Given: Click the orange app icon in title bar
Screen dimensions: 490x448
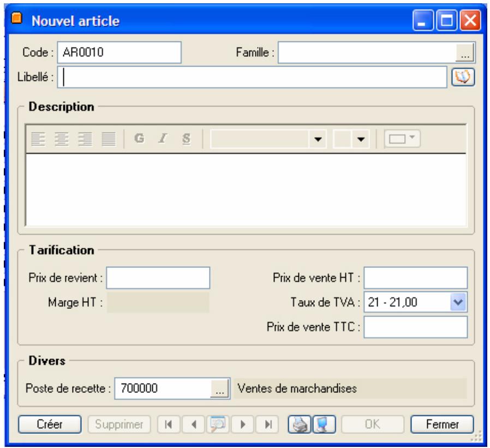Looking at the screenshot, I should (x=16, y=18).
